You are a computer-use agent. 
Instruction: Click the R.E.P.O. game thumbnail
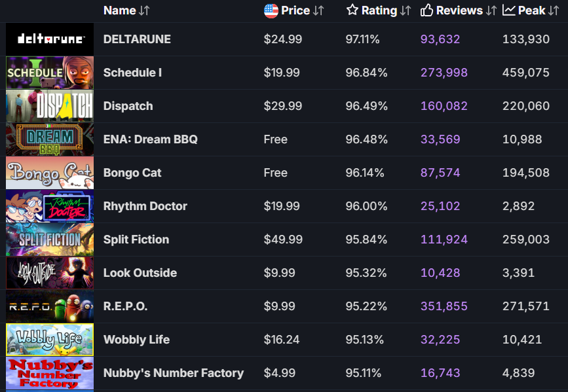[x=50, y=306]
